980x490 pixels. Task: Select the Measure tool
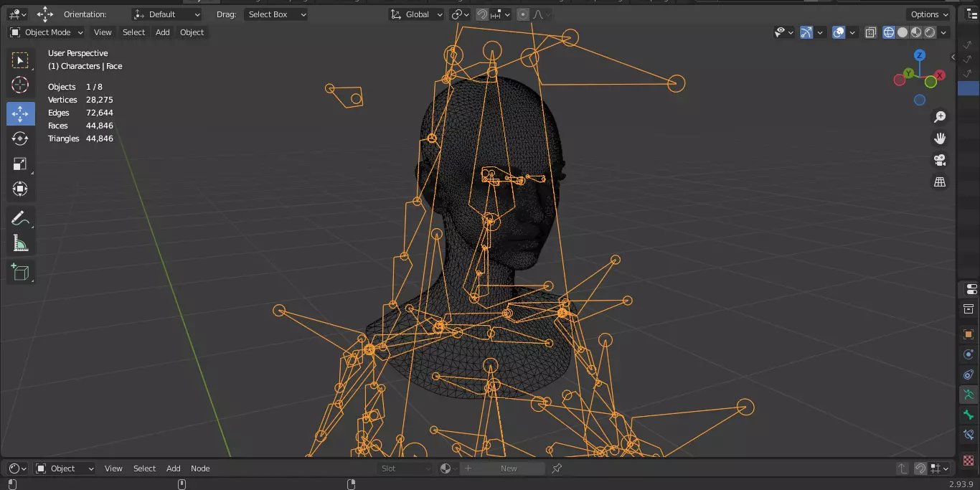[x=20, y=244]
